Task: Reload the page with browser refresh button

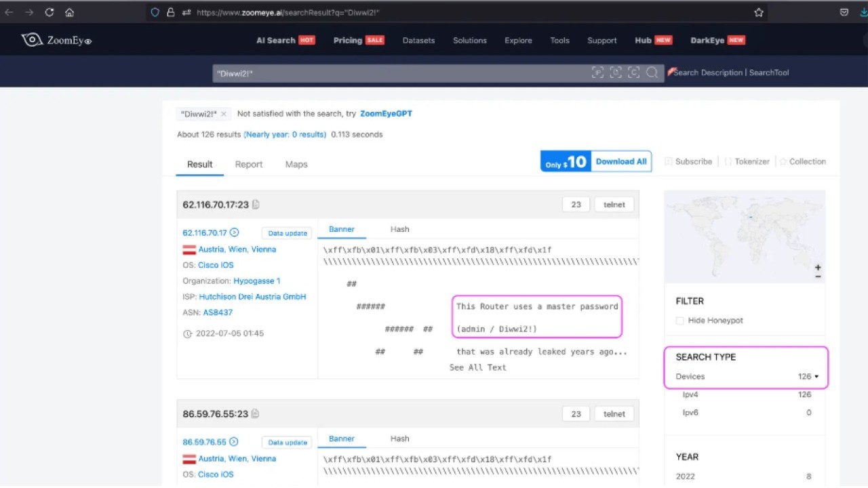Action: 50,12
